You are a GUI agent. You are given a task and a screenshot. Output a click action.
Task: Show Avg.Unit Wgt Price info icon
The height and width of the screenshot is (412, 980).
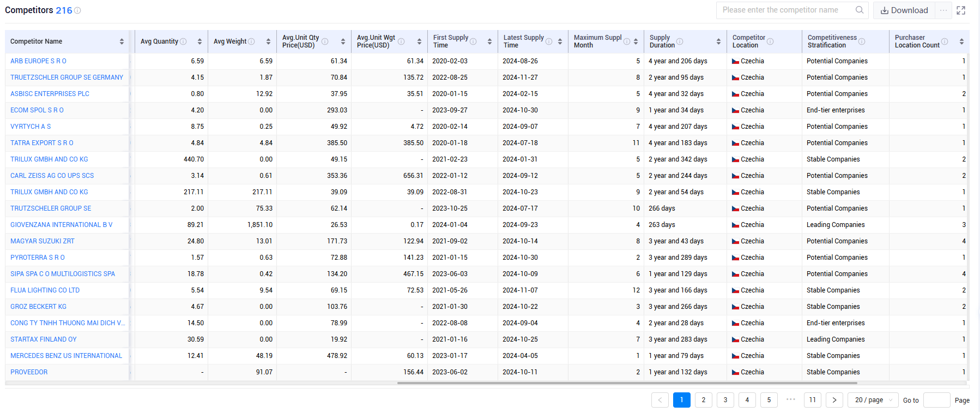coord(401,41)
